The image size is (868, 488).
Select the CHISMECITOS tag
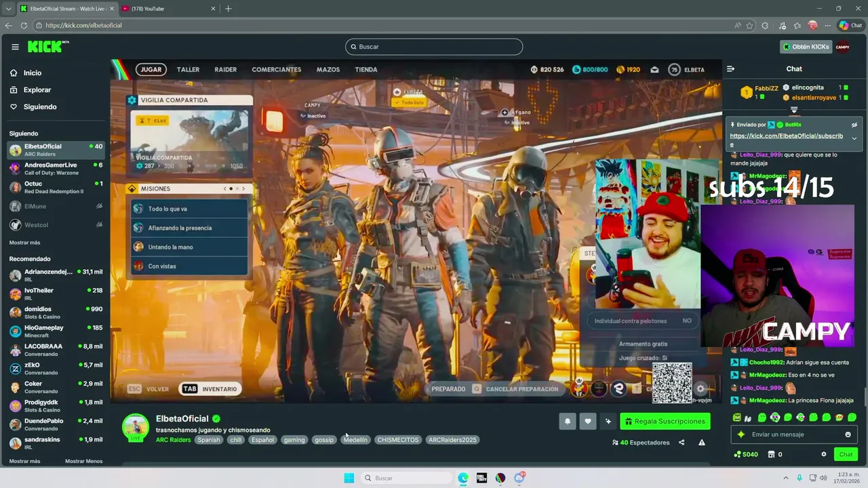point(398,440)
